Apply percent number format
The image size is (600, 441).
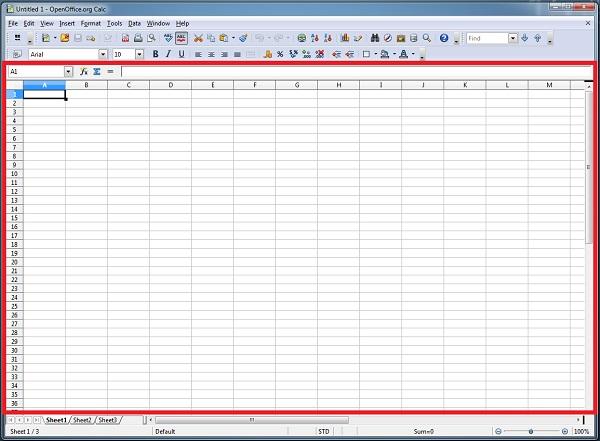[280, 54]
